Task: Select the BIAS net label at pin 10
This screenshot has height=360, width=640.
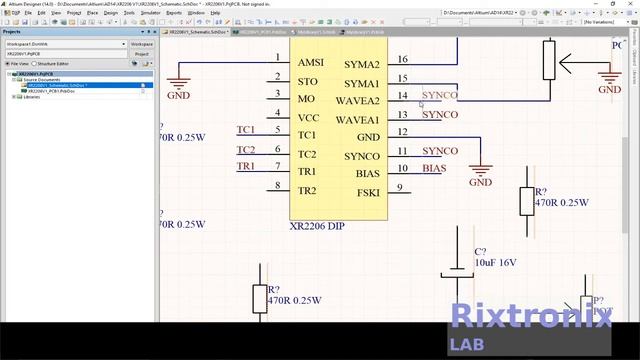Action: click(434, 168)
